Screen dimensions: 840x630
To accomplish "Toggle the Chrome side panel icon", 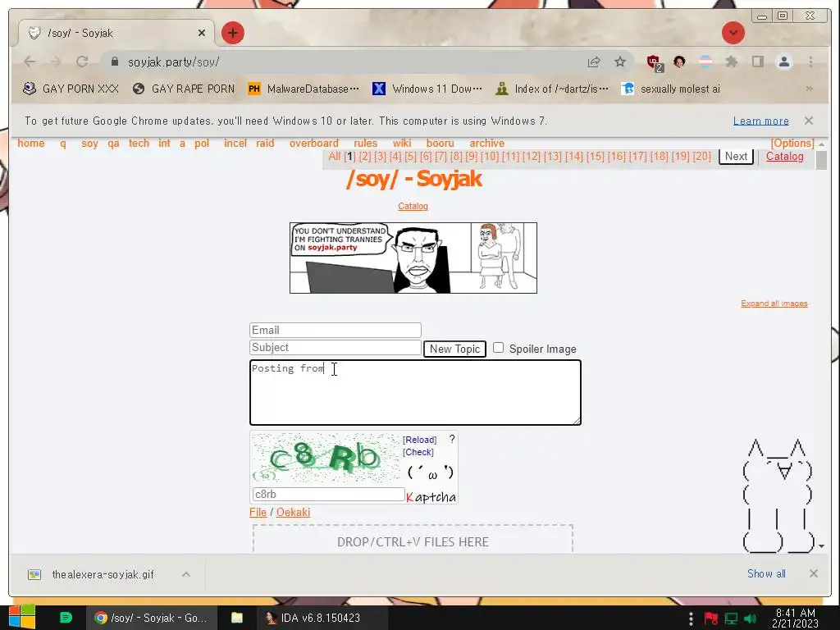I will [757, 62].
